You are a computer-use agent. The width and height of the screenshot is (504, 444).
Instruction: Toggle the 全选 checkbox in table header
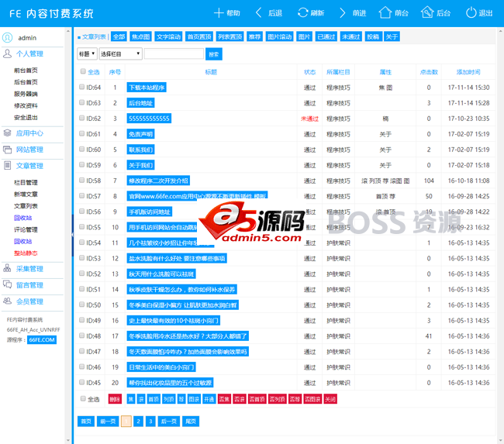coord(83,71)
